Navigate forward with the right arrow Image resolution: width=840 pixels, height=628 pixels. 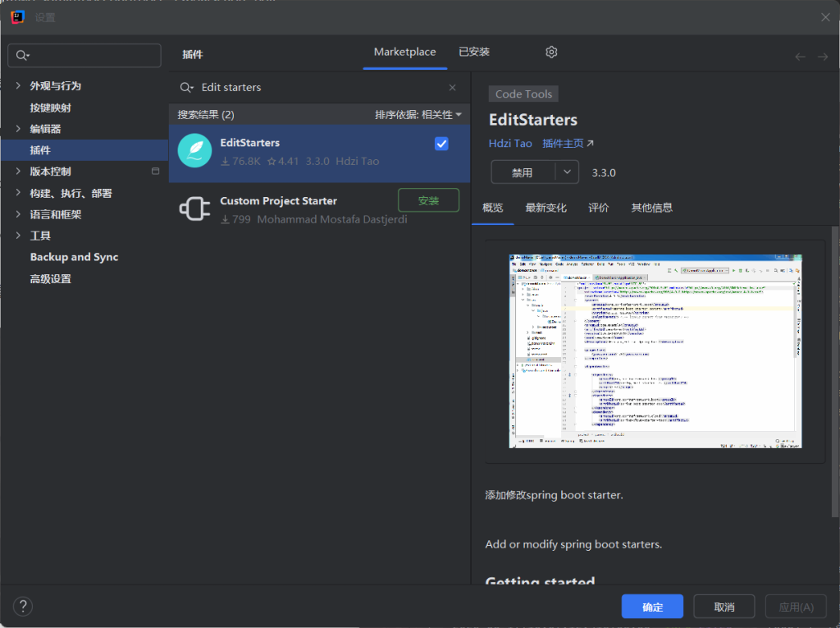(x=823, y=57)
